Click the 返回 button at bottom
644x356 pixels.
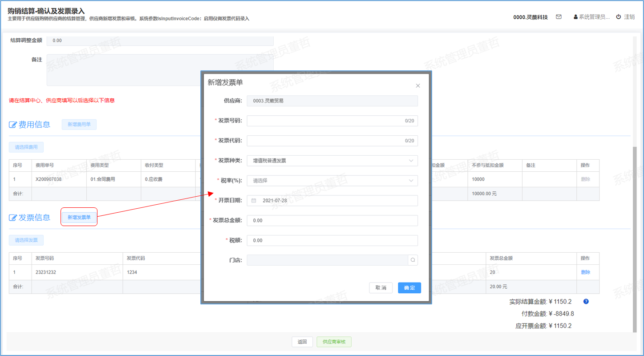(x=302, y=342)
